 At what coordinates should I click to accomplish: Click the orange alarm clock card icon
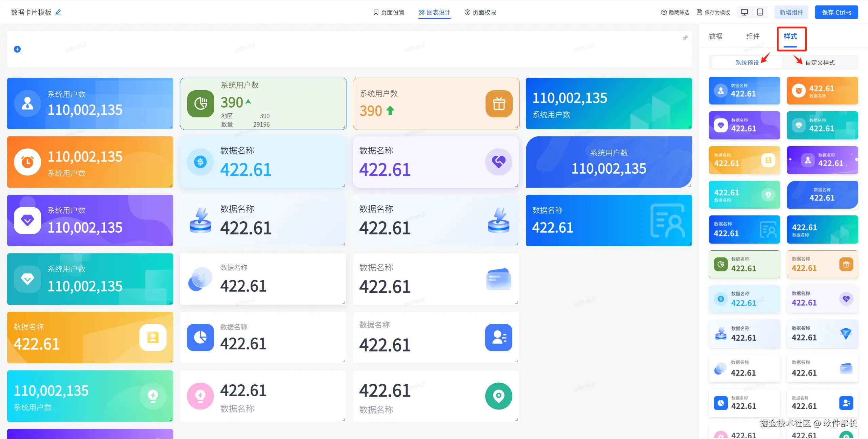(27, 162)
